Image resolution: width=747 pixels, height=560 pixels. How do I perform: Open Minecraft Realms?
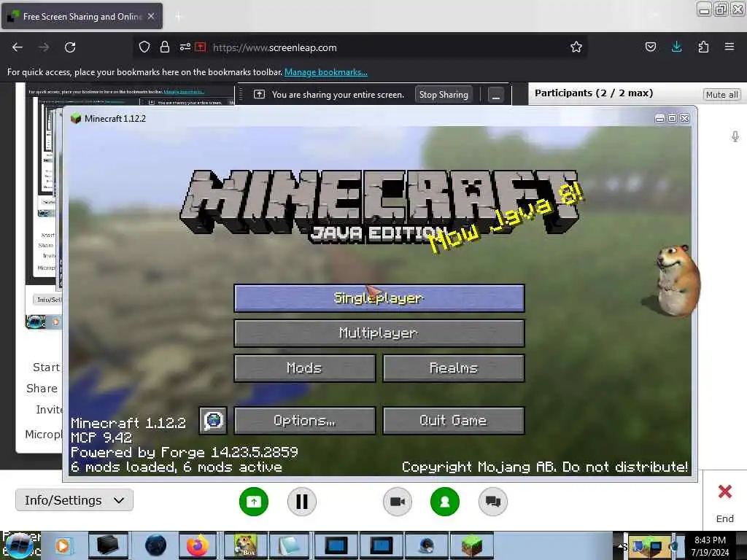[x=454, y=368]
